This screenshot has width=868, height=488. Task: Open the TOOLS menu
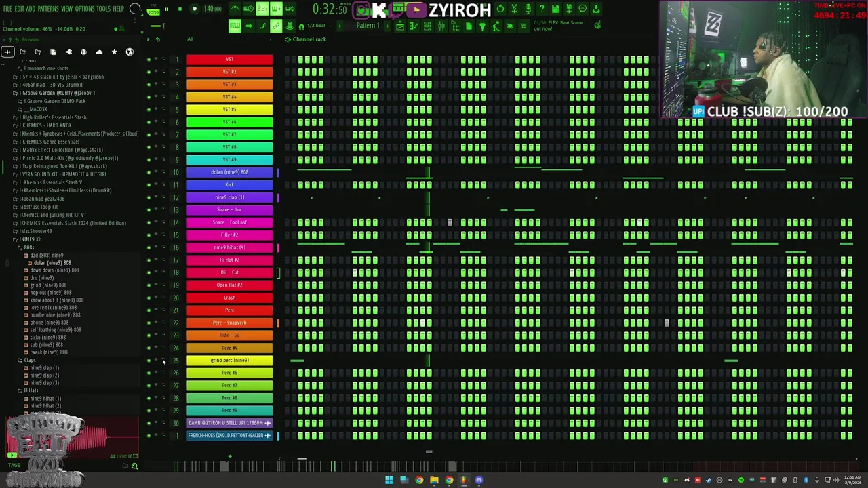click(103, 9)
